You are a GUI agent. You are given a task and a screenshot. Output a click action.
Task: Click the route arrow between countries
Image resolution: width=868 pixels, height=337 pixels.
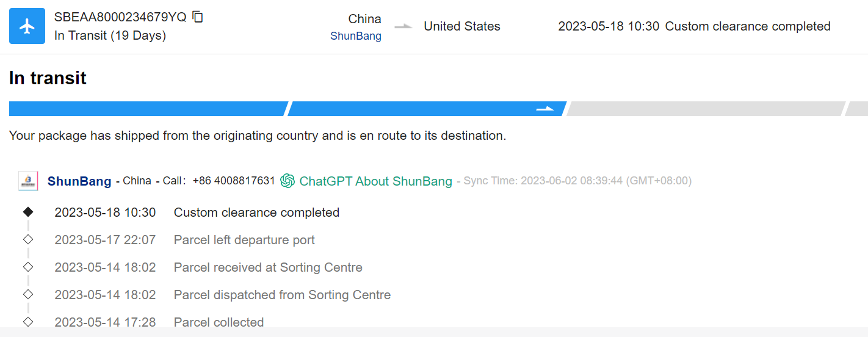(403, 26)
